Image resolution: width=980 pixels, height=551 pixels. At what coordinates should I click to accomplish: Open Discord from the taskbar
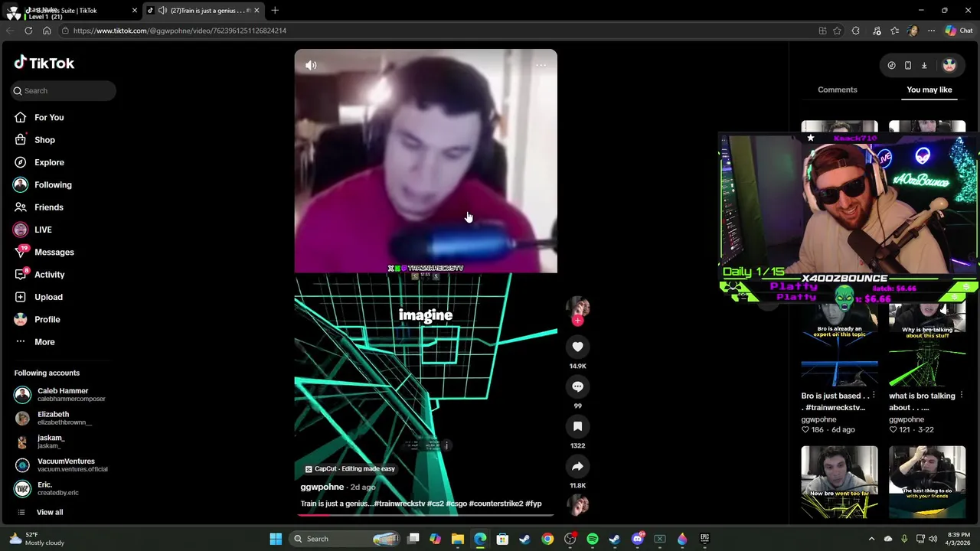638,539
